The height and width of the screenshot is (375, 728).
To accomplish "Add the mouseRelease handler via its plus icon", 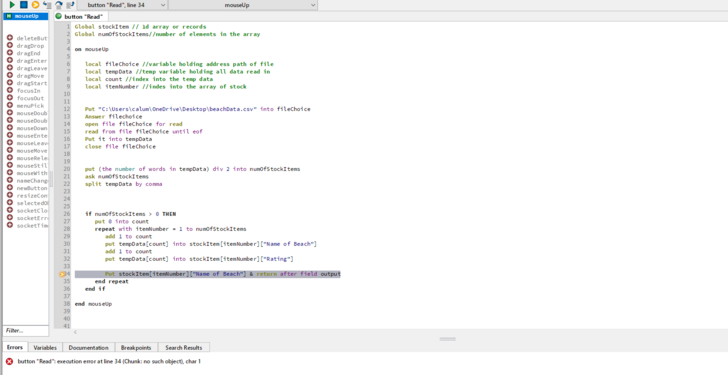I will coord(9,158).
